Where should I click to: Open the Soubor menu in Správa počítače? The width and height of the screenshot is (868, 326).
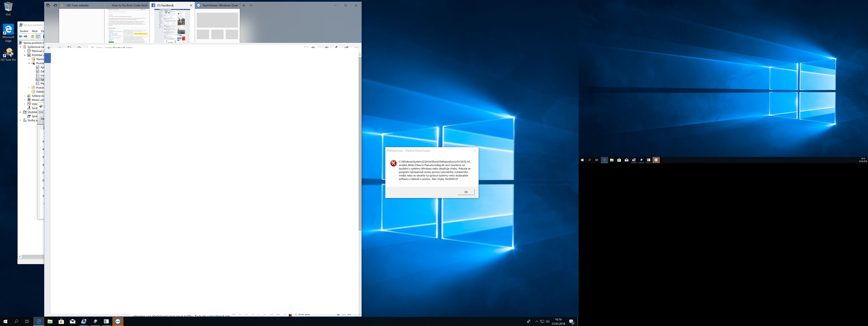[24, 31]
